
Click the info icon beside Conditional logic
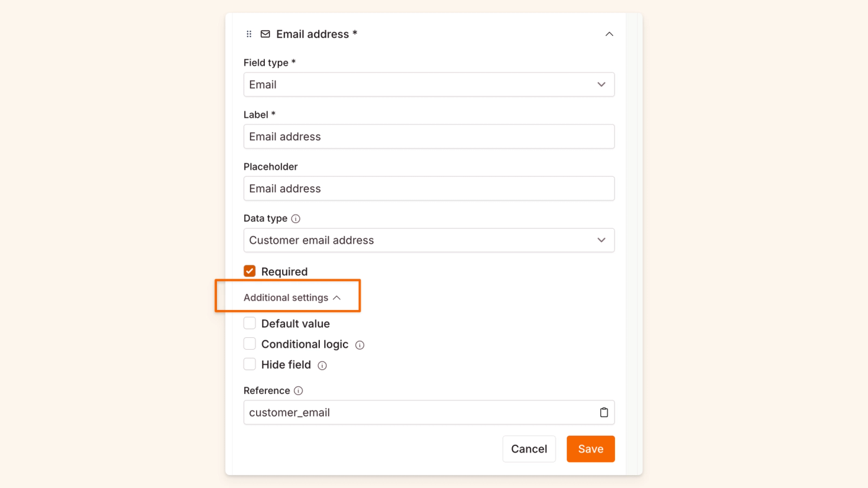pyautogui.click(x=360, y=345)
